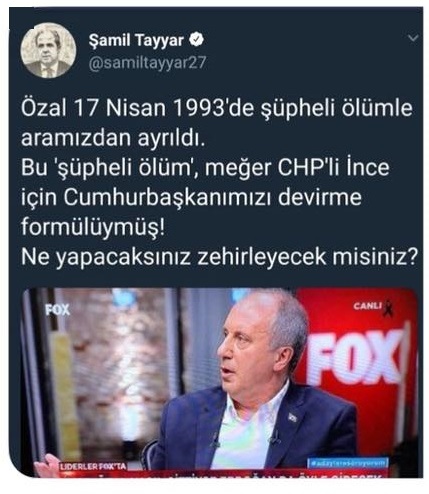Open the Şamil Tayyar display name link
The height and width of the screenshot is (494, 429).
click(x=136, y=41)
